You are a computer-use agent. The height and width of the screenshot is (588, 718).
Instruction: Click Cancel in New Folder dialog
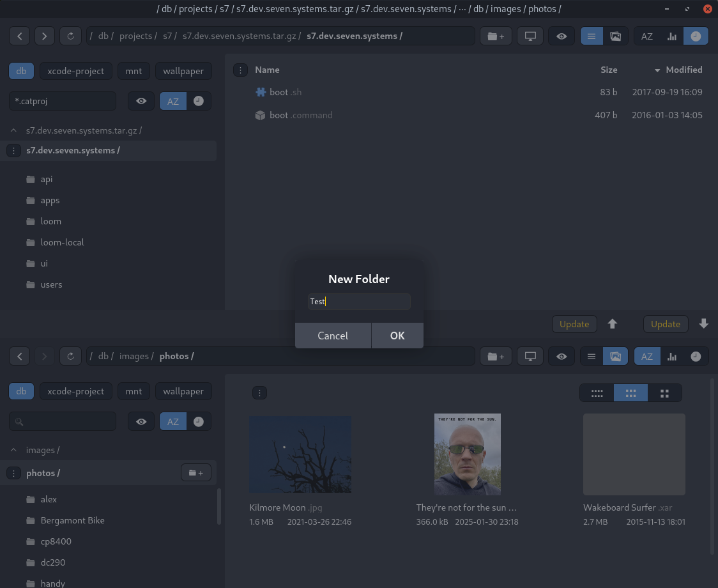click(333, 336)
